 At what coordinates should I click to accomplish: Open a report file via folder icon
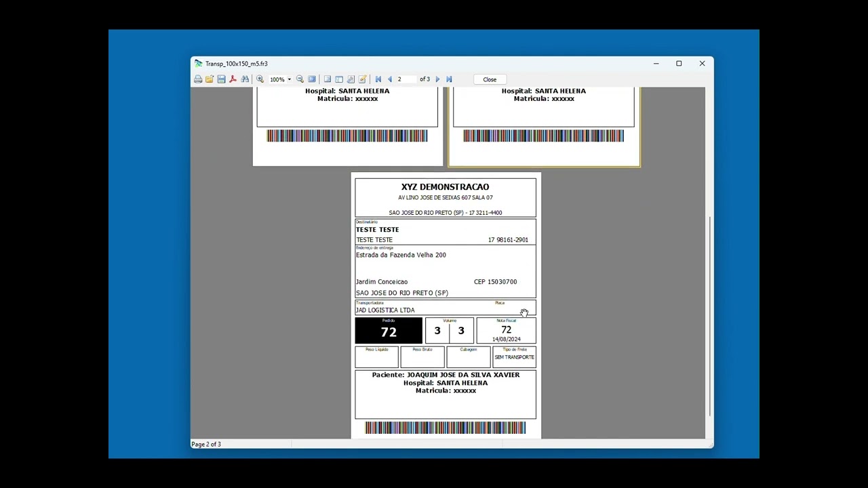210,79
